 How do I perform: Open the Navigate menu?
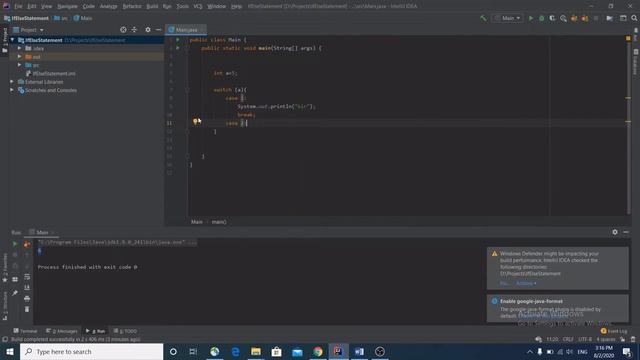coord(67,6)
